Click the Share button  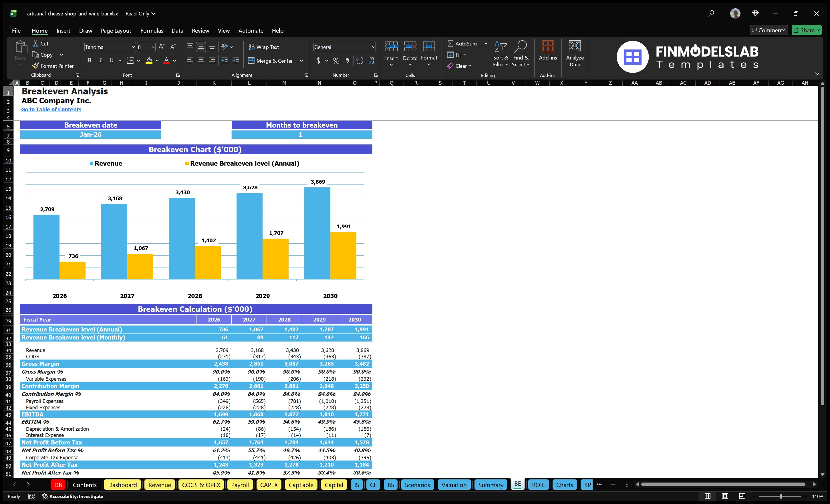[x=807, y=30]
